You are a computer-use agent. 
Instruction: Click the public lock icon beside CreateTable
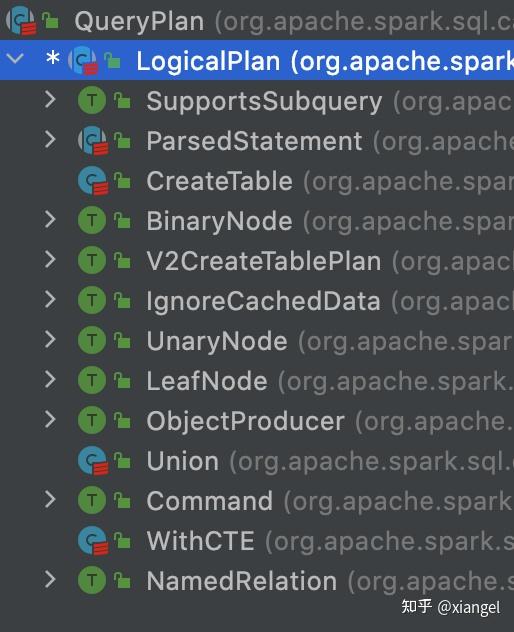click(x=122, y=180)
